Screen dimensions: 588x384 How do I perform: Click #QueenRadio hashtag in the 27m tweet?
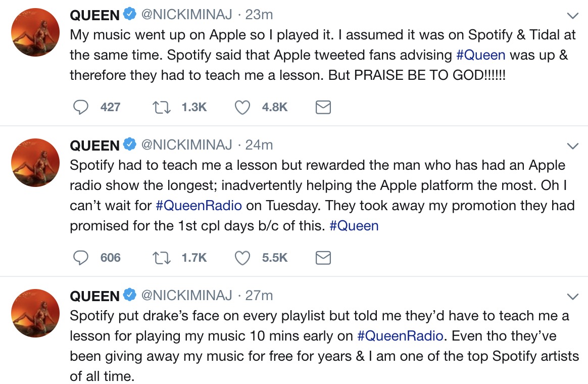(400, 335)
